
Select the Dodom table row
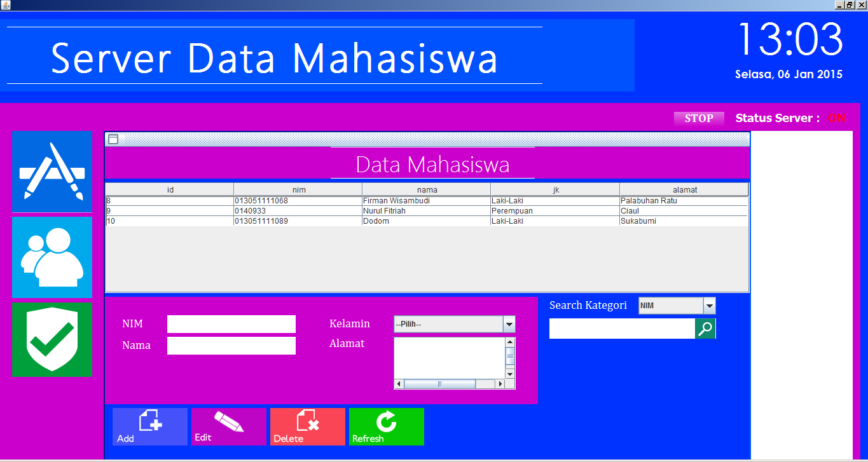click(427, 221)
